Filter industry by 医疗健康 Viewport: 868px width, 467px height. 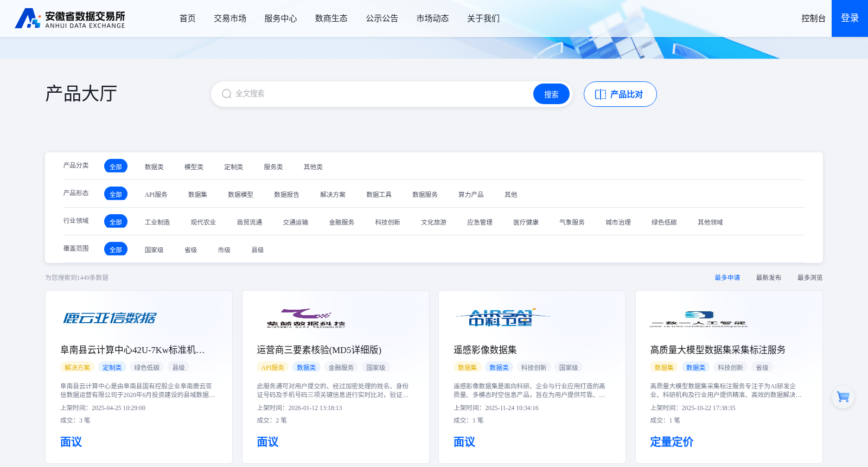coord(526,222)
